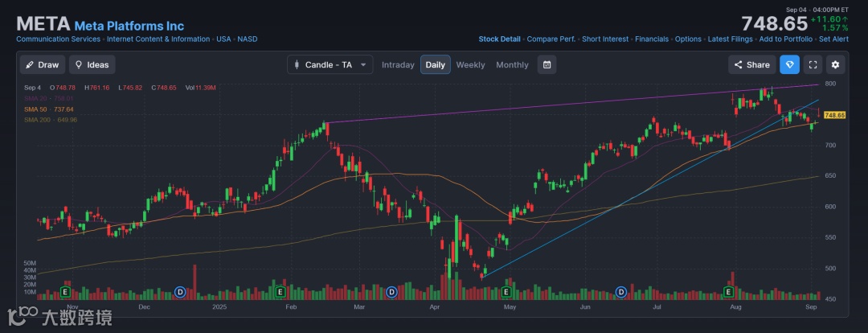
Task: Click the dividend D marker in June
Action: (x=621, y=291)
